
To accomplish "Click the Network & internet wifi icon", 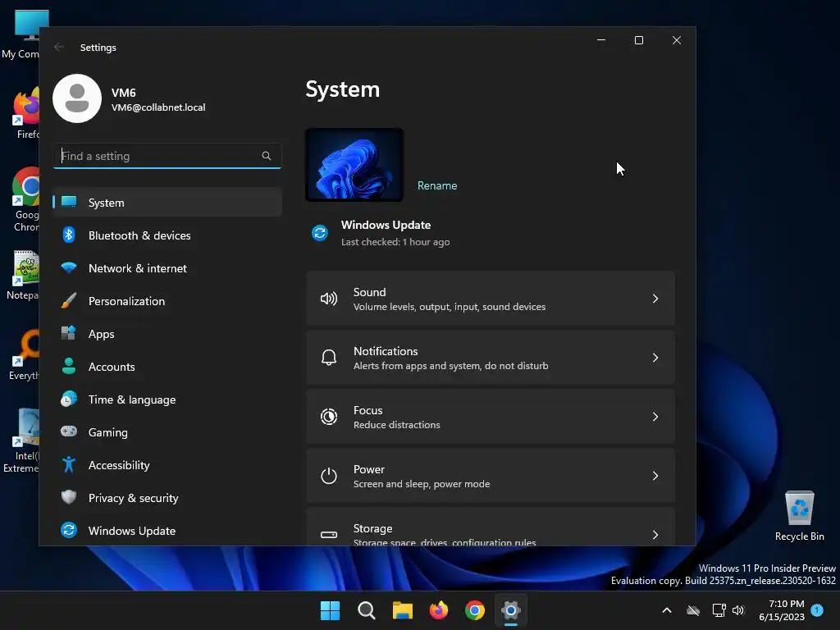I will (69, 268).
